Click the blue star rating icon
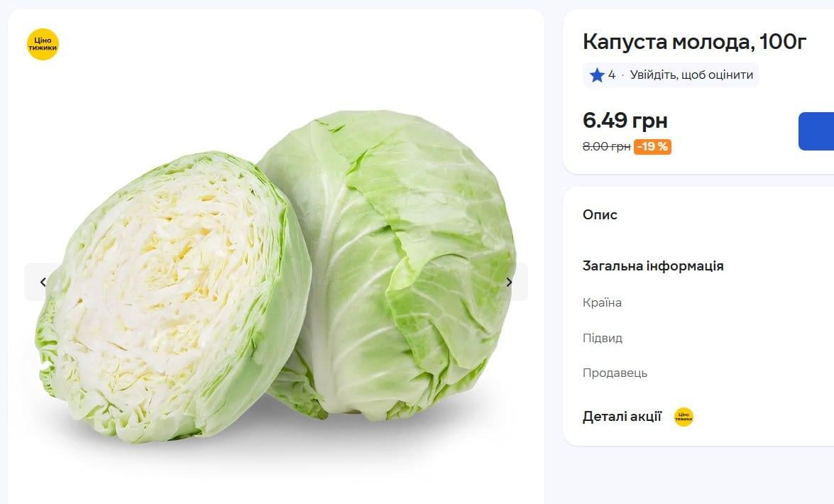 point(596,75)
